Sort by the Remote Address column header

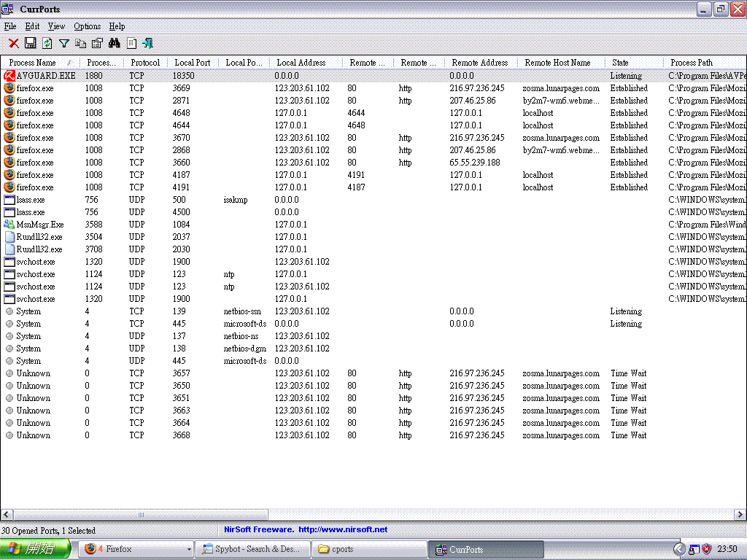pyautogui.click(x=480, y=63)
